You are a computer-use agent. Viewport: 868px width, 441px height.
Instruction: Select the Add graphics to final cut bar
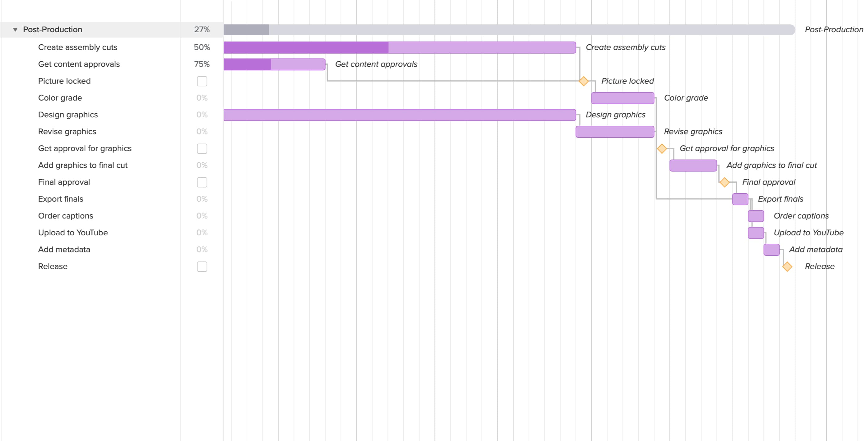click(693, 165)
